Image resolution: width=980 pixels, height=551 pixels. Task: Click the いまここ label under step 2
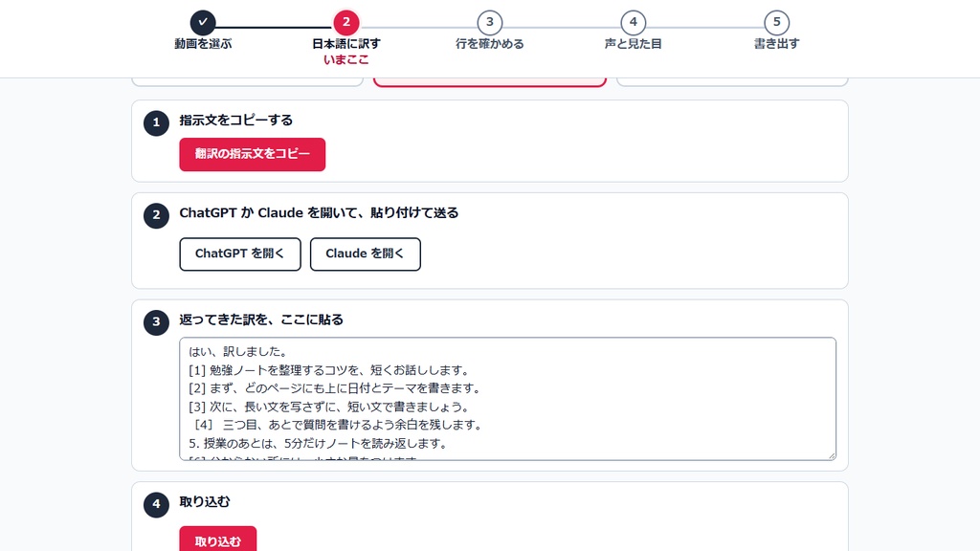(x=345, y=59)
